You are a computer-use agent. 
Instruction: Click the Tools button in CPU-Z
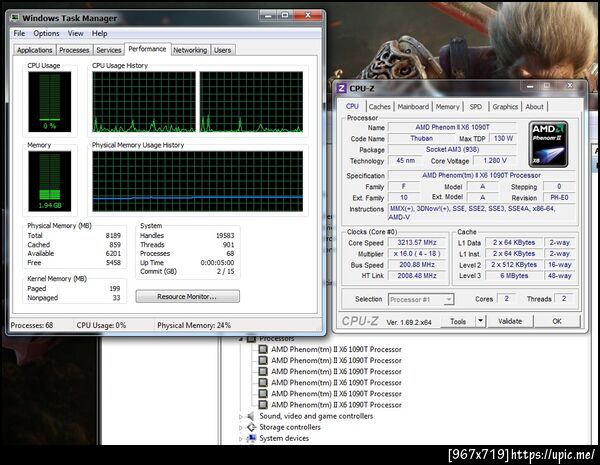[x=458, y=321]
